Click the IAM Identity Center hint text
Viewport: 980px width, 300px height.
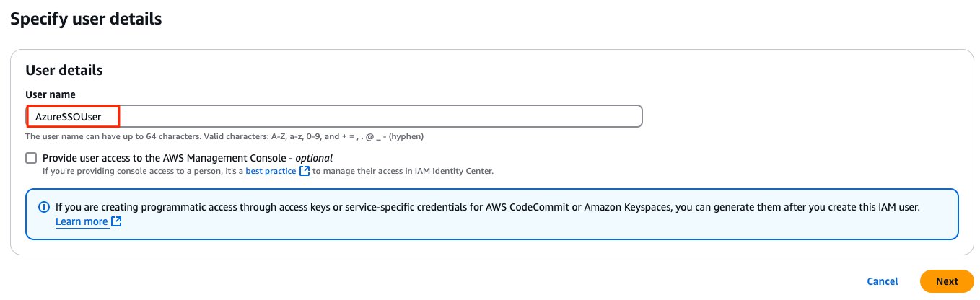268,171
